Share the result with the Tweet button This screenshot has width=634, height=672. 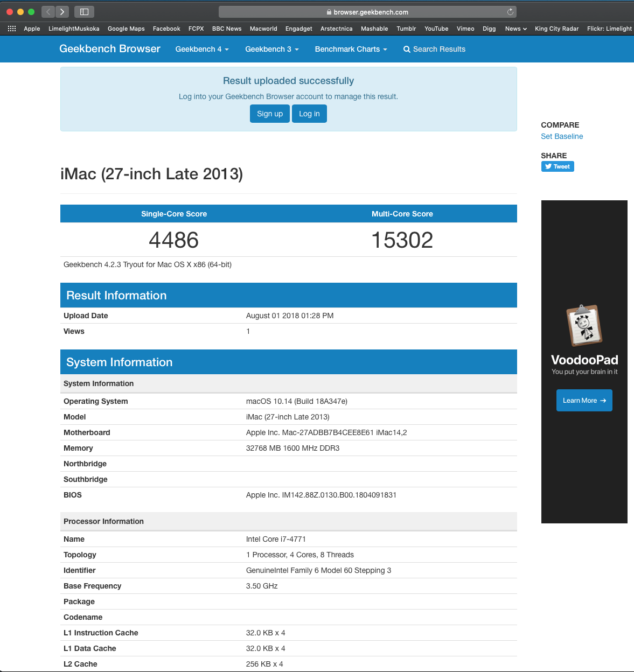pos(558,166)
